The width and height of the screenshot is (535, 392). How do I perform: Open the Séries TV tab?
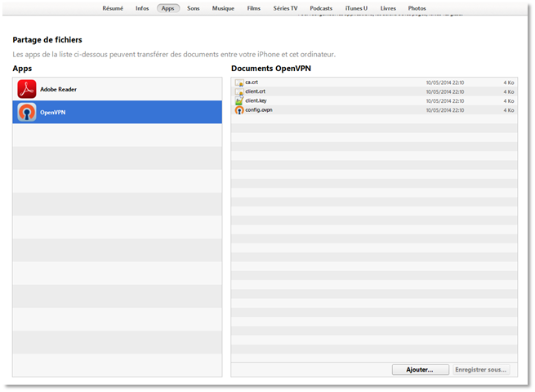click(x=285, y=8)
